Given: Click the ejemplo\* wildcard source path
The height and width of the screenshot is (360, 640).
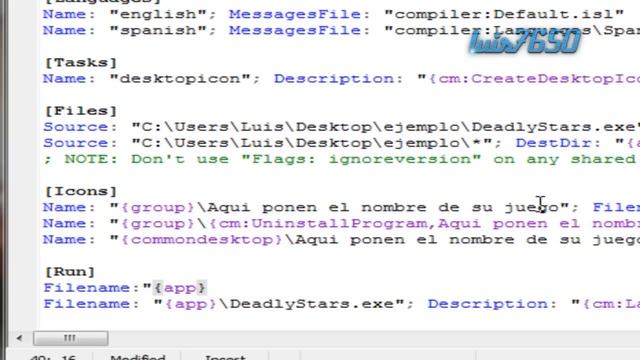Looking at the screenshot, I should click(313, 143).
